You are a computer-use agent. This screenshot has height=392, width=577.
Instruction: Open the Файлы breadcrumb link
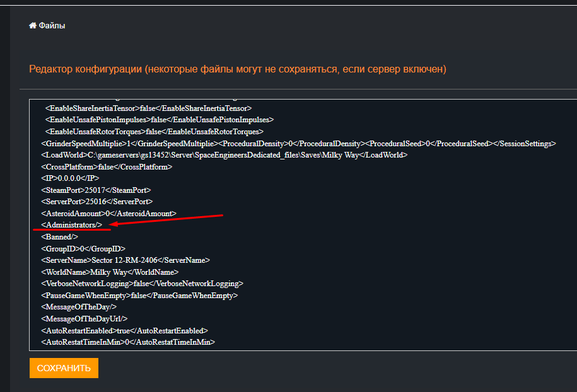click(52, 26)
